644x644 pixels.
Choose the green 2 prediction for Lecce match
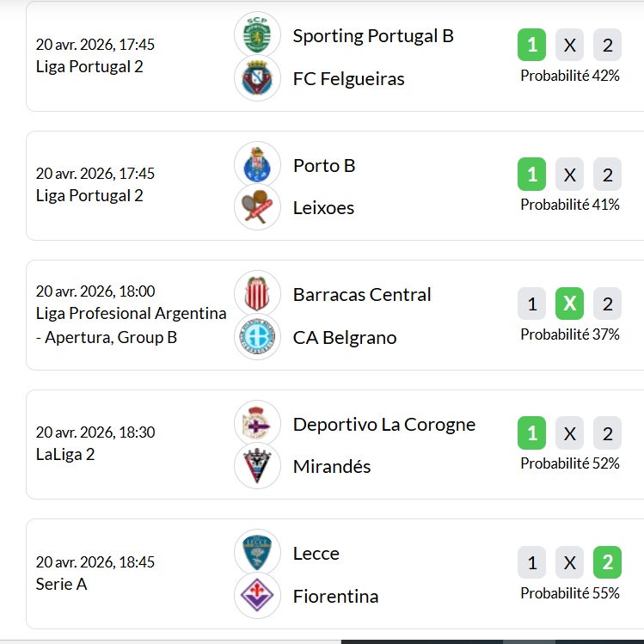[607, 563]
